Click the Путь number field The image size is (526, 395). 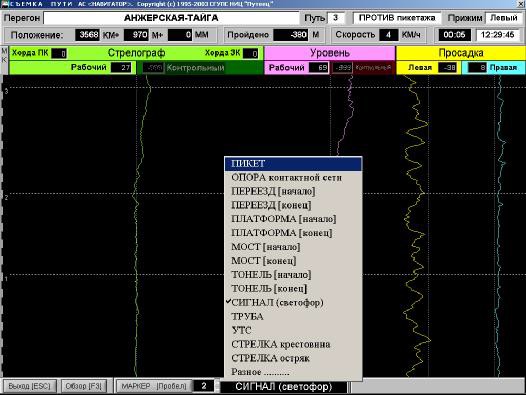[335, 18]
